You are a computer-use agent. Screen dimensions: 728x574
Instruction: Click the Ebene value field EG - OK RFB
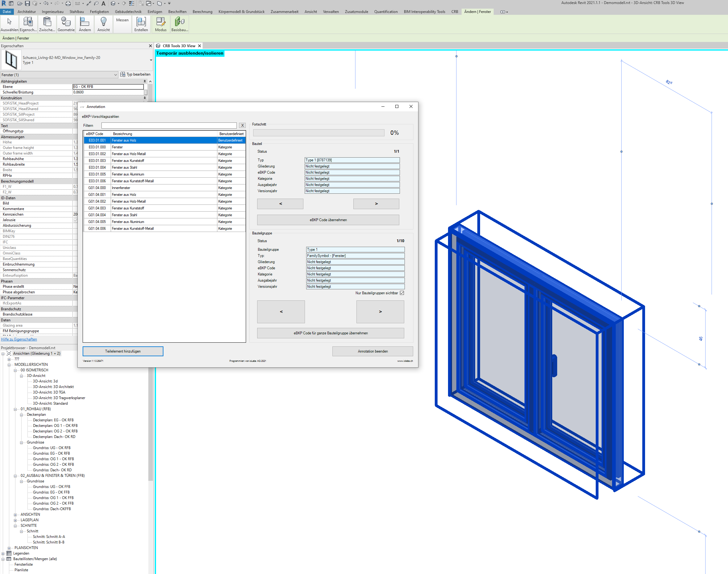pos(108,87)
